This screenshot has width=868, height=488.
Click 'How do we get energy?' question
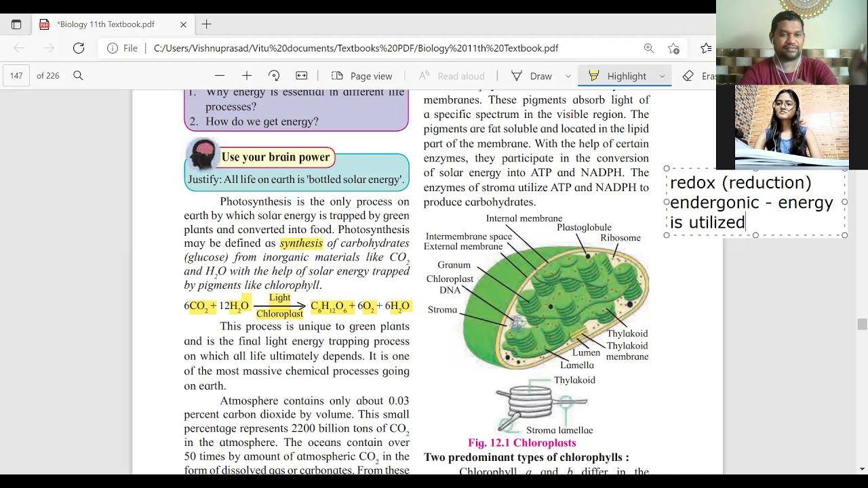coord(262,122)
